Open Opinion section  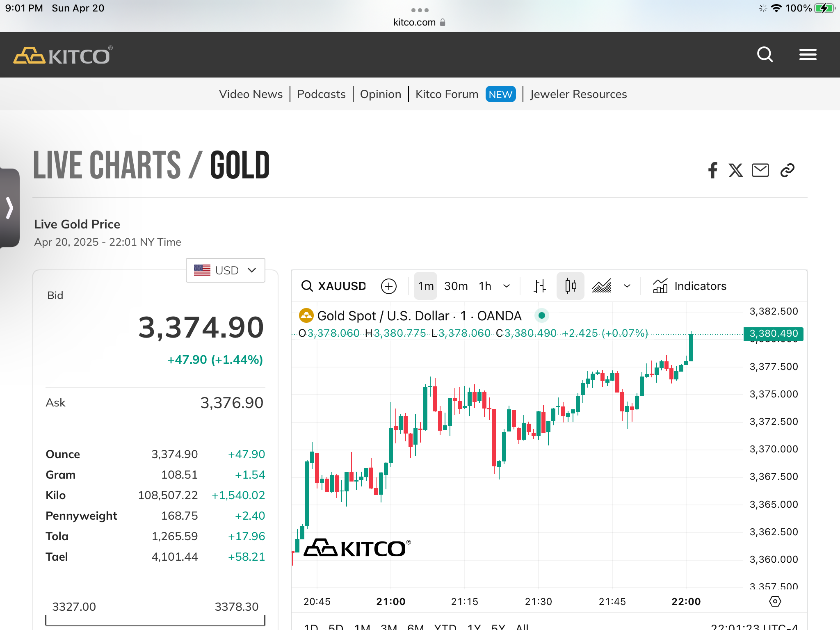point(381,94)
